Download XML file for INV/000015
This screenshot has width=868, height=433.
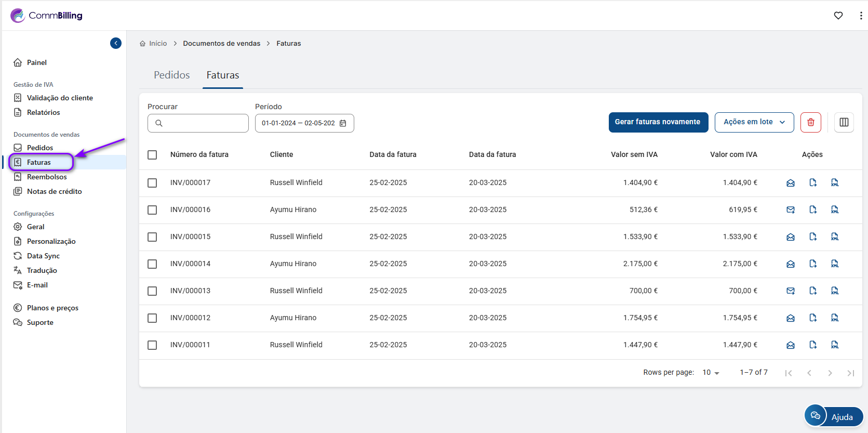[x=835, y=237]
